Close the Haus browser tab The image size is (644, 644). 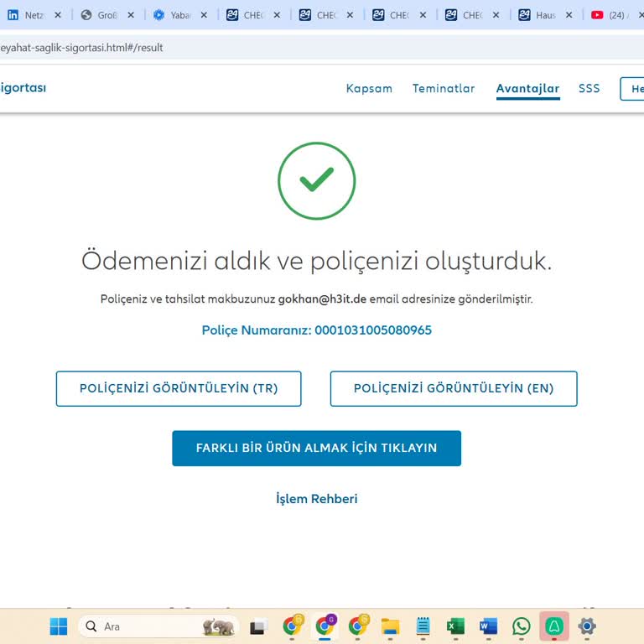569,15
